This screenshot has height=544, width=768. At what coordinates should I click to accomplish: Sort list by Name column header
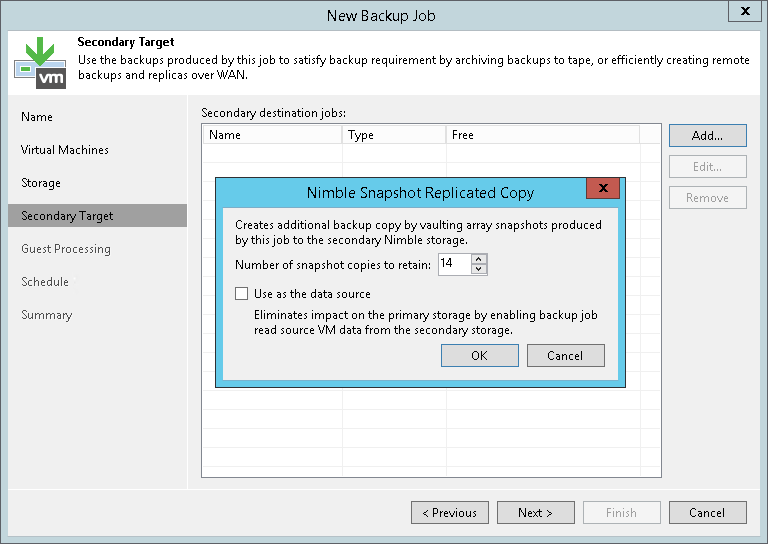point(272,135)
